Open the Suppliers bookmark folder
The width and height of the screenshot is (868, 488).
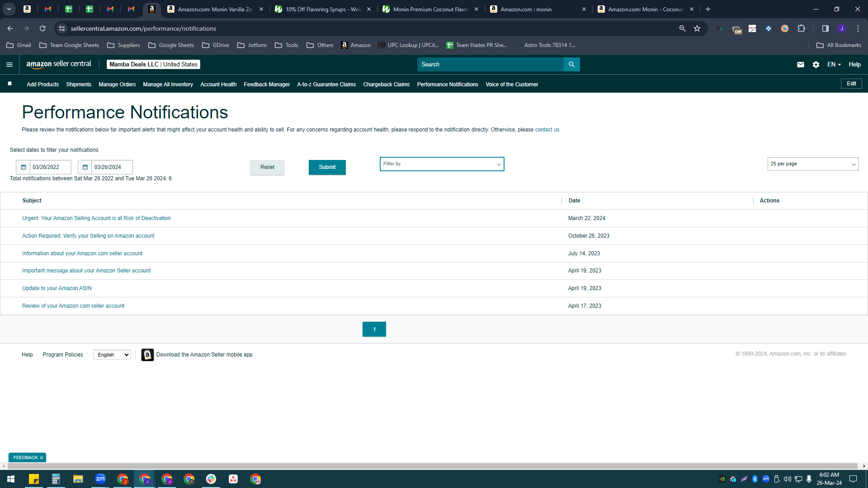[x=123, y=45]
